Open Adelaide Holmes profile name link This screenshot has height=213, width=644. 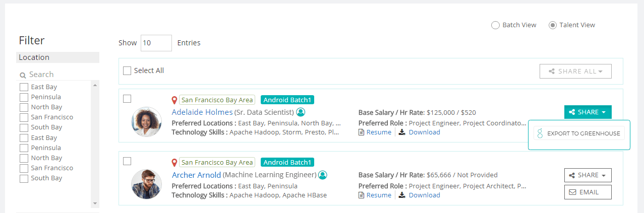[x=202, y=112]
